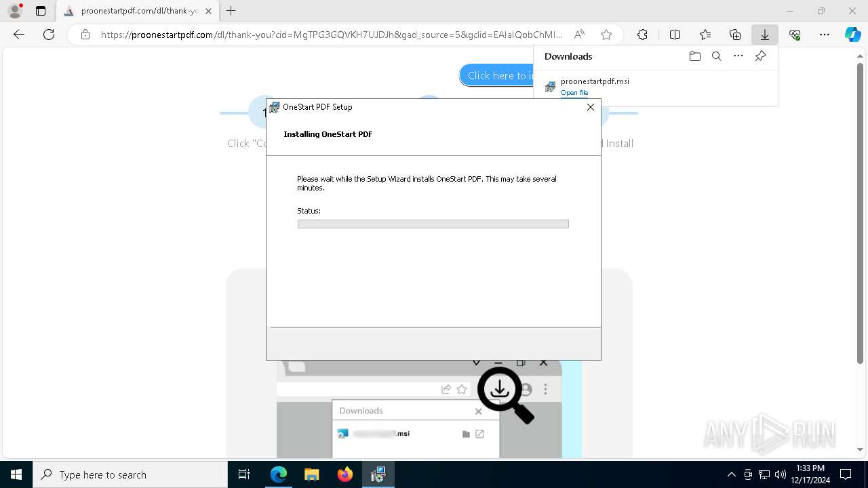View site information lock icon
This screenshot has height=488, width=868.
(x=85, y=35)
